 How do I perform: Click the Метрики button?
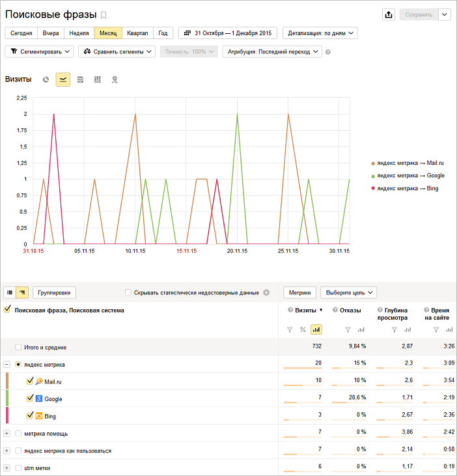(x=300, y=292)
